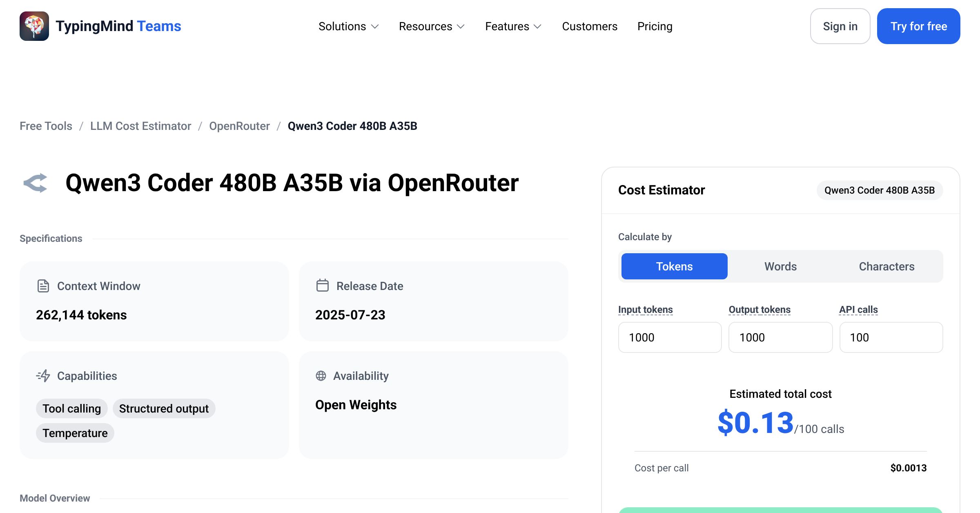Switch calculation to Characters
Screen dimensions: 980x513
886,266
